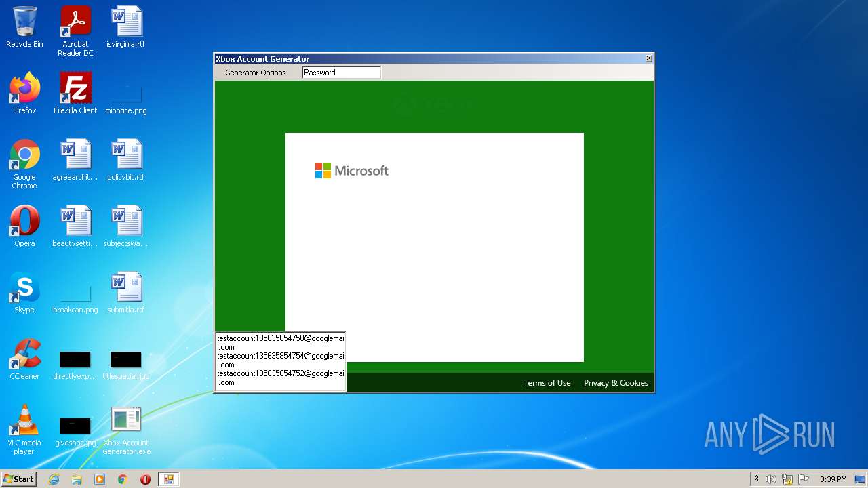
Task: Select email testaccount135635854750@googlemail.com
Action: [281, 342]
